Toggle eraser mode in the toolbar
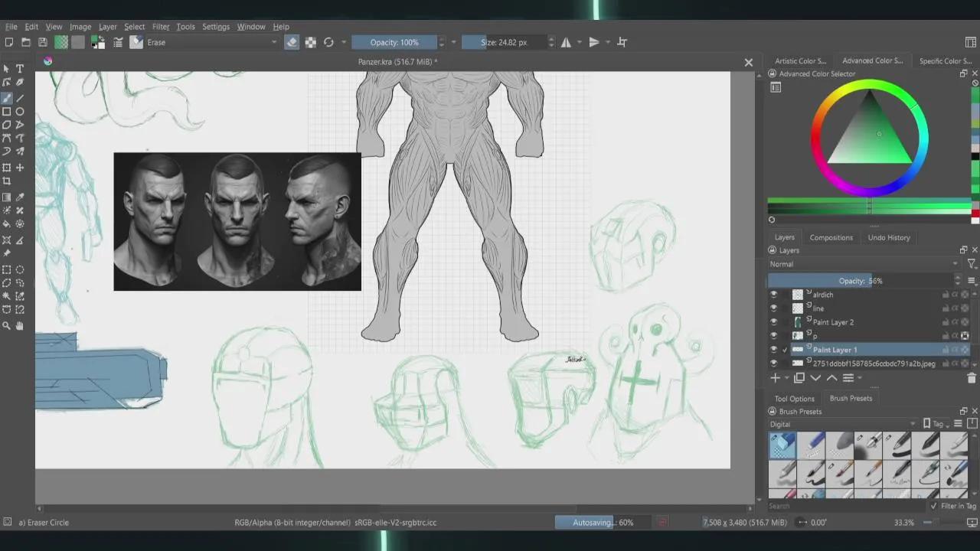This screenshot has height=551, width=980. click(292, 42)
